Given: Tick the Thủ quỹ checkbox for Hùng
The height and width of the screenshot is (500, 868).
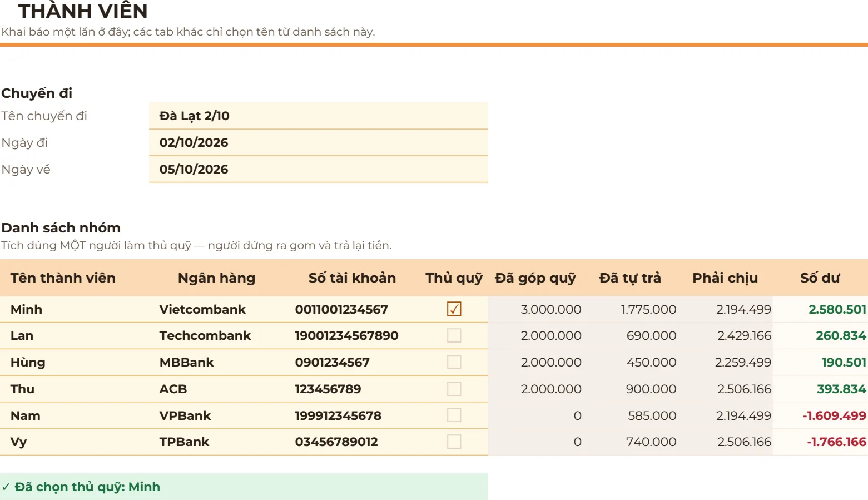Looking at the screenshot, I should (x=454, y=362).
